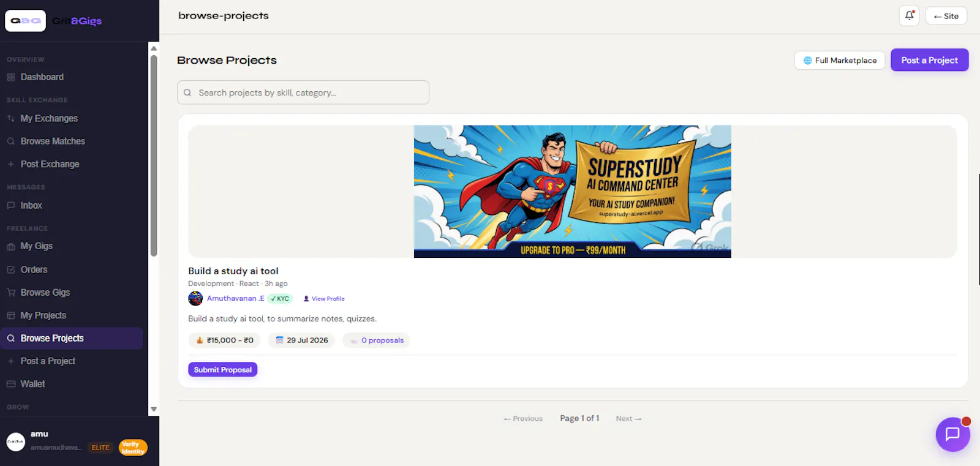Open the chat support bubble
This screenshot has height=466, width=980.
[952, 434]
